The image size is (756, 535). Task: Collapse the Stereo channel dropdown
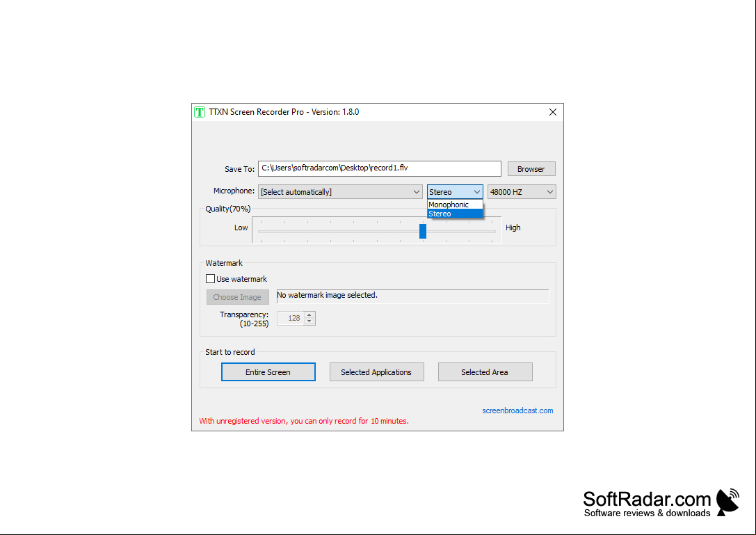pos(455,191)
